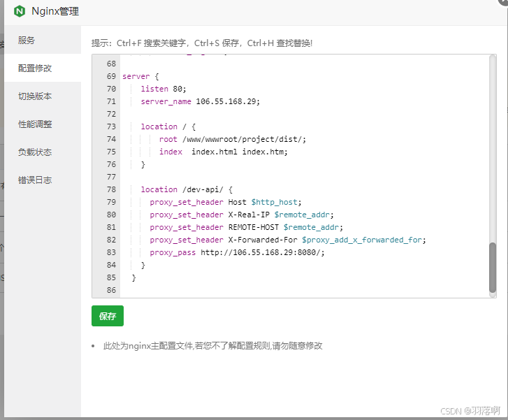Click the closing brace on line 84

143,265
